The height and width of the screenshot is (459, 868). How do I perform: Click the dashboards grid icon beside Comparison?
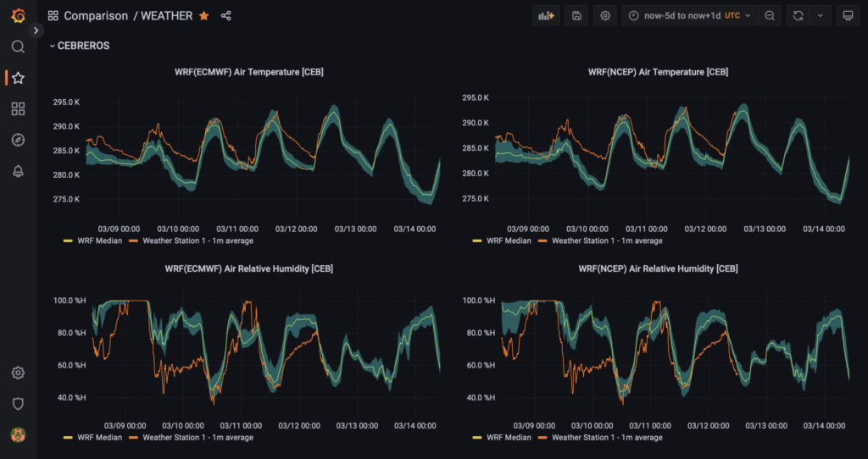tap(53, 16)
